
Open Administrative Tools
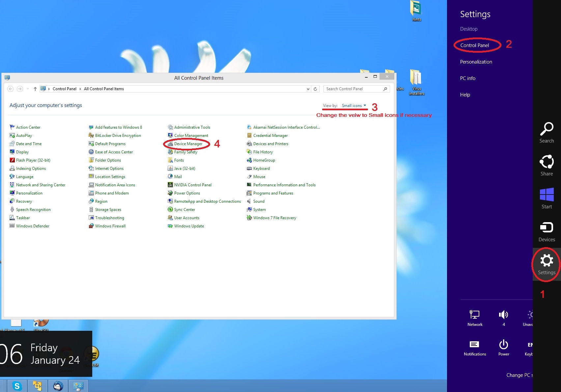tap(192, 127)
